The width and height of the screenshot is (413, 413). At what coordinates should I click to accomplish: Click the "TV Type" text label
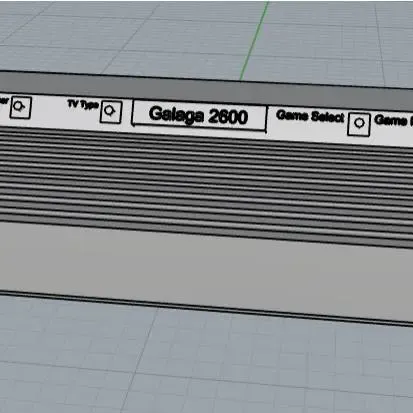(83, 104)
